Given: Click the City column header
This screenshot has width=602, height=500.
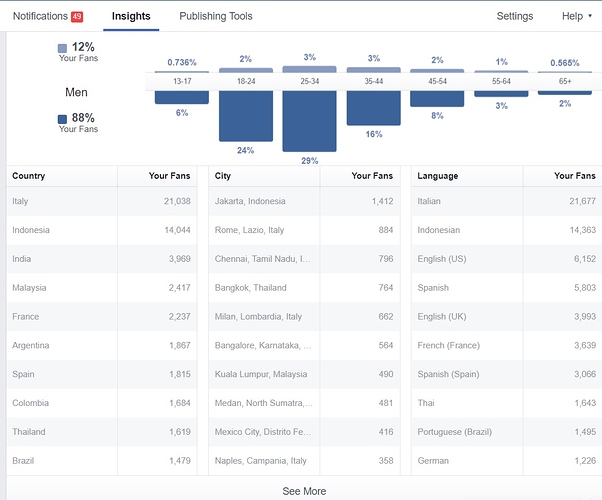Looking at the screenshot, I should tap(224, 176).
